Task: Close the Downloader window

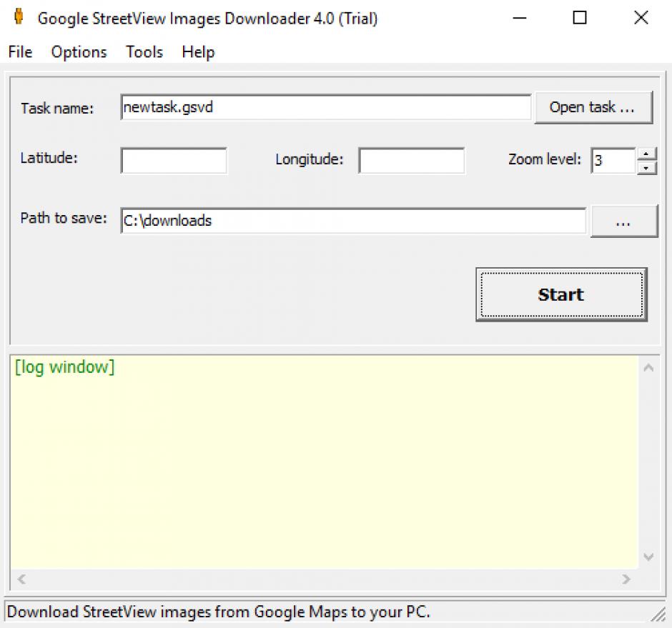Action: coord(641,18)
